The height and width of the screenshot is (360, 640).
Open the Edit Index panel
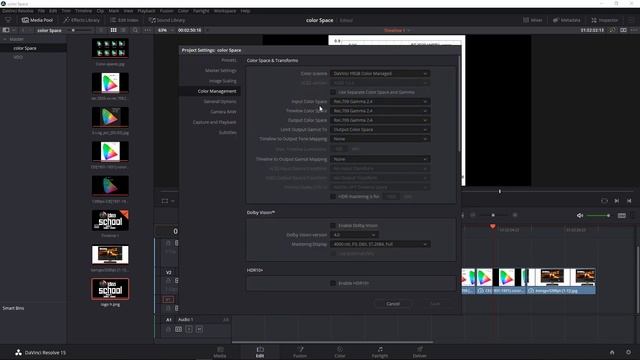point(124,20)
